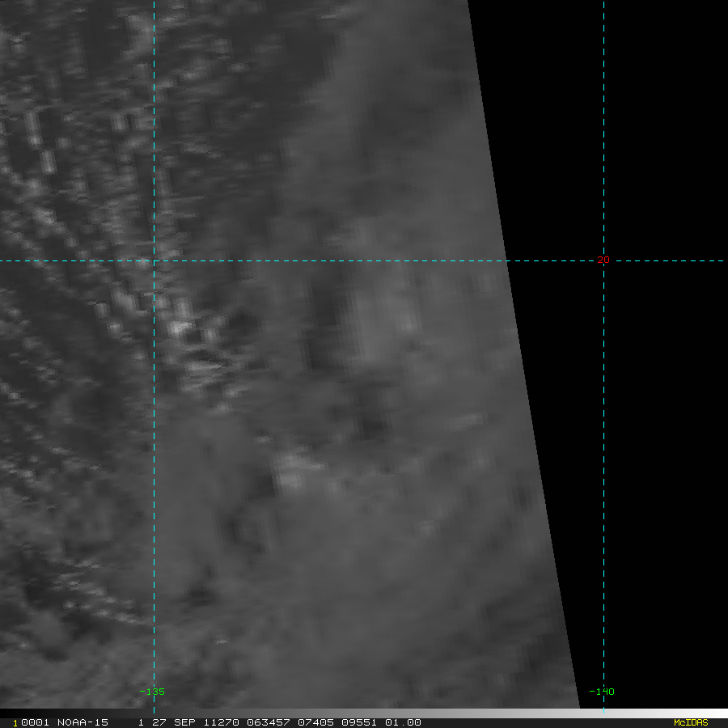This screenshot has height=728, width=728.
Task: Click the green -135 longitude label
Action: [x=152, y=692]
